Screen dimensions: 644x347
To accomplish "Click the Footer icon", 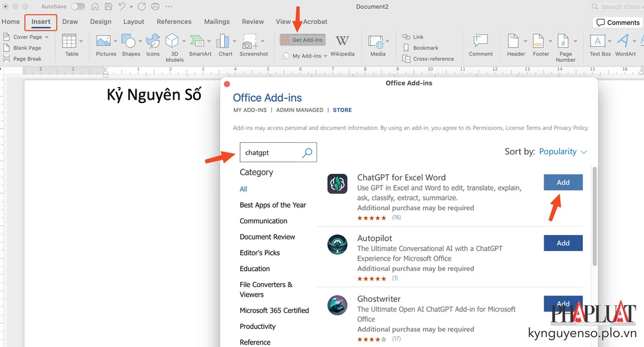I will [x=538, y=41].
